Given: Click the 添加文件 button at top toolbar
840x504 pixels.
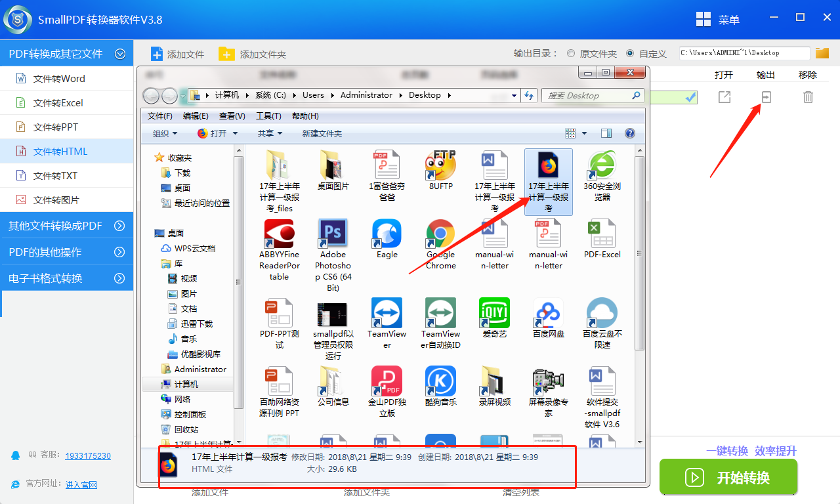Looking at the screenshot, I should [178, 54].
